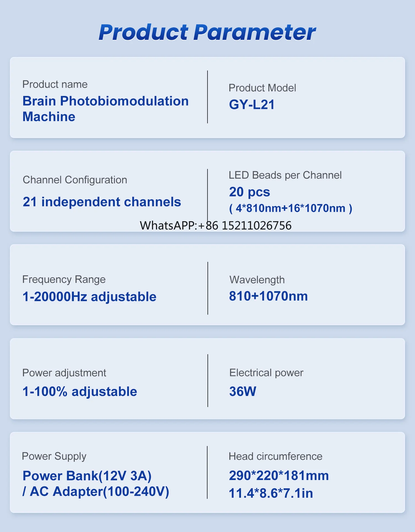Click the 11.4*8.6*7.1in dimension value
415x532 pixels.
tap(271, 493)
